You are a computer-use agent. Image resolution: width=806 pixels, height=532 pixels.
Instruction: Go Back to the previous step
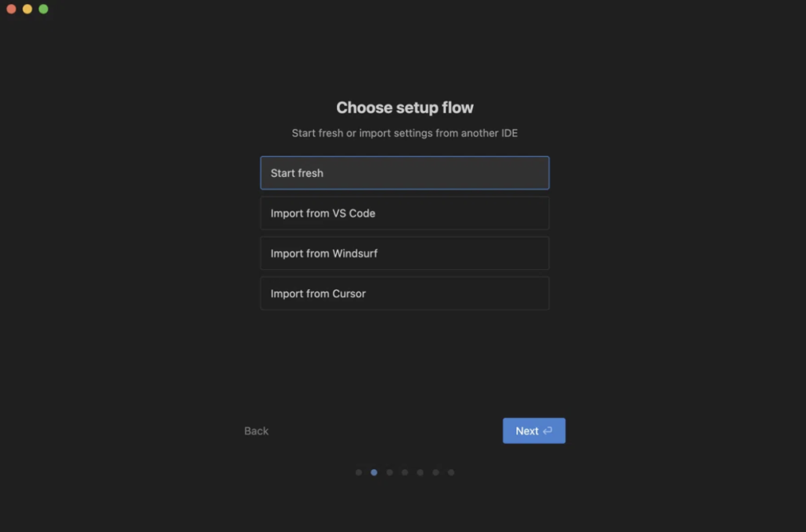pos(257,431)
